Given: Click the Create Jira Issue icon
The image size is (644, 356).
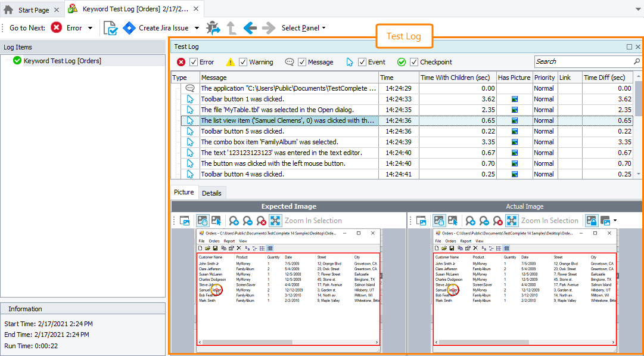Looking at the screenshot, I should point(129,28).
